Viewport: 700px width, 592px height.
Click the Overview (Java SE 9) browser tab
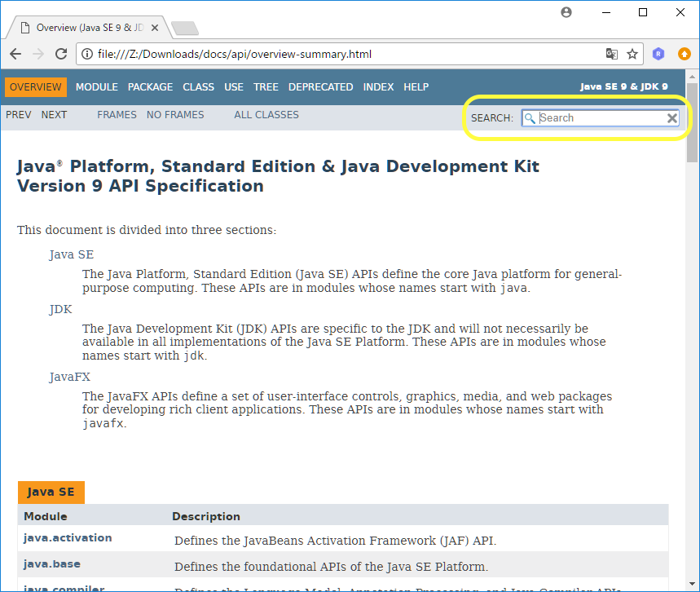(90, 28)
